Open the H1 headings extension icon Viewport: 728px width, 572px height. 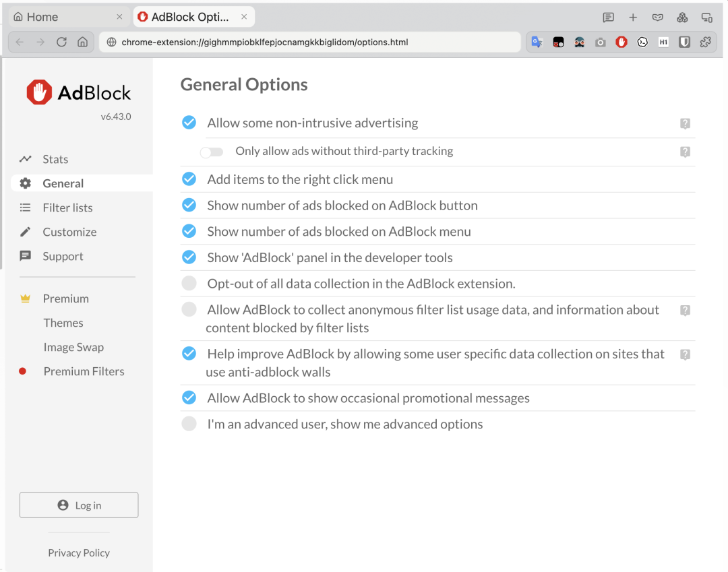(663, 42)
